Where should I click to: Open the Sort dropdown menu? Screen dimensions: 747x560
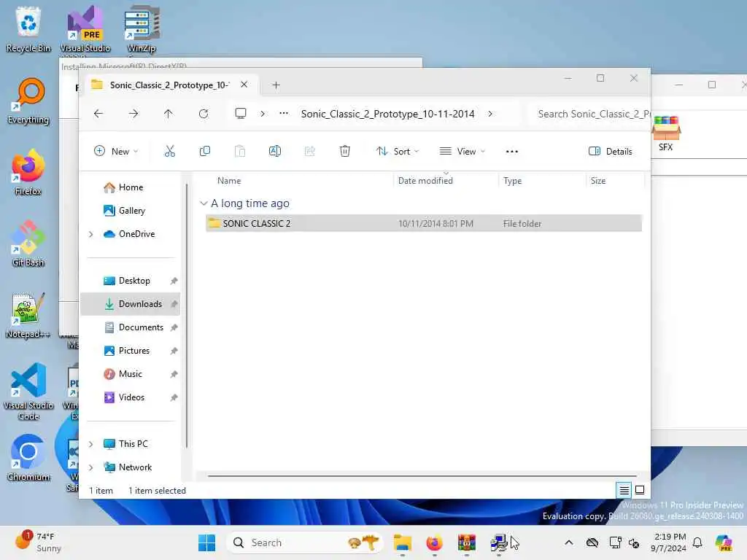coord(398,152)
